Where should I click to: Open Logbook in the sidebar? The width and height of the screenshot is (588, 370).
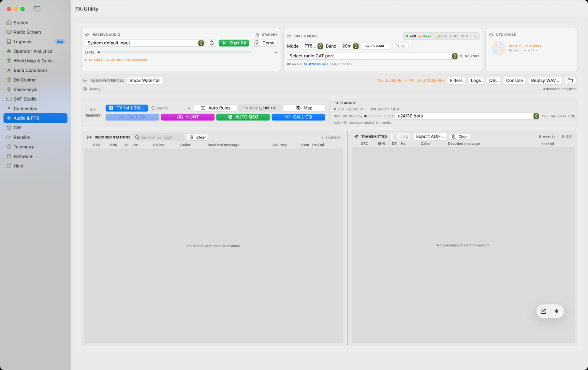pos(35,42)
